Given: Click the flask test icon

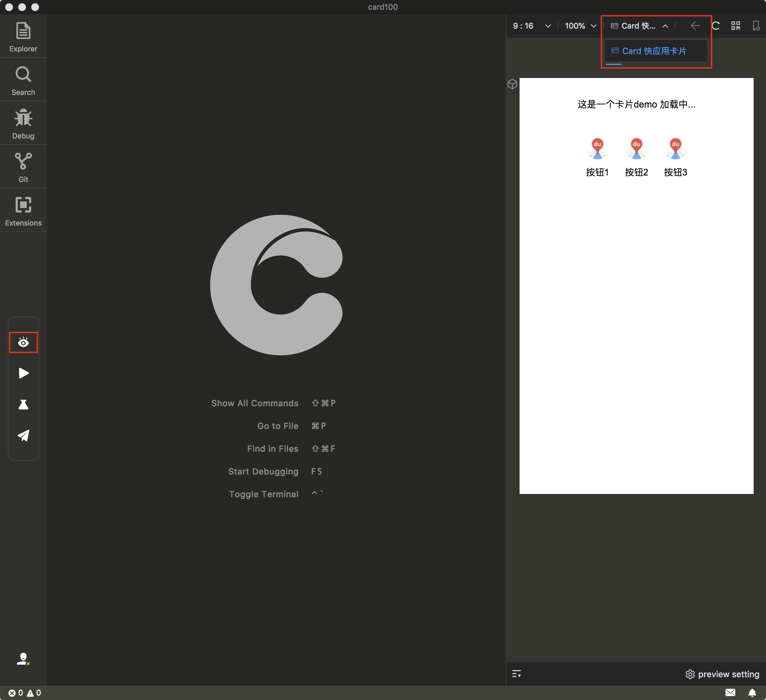Looking at the screenshot, I should coord(23,405).
